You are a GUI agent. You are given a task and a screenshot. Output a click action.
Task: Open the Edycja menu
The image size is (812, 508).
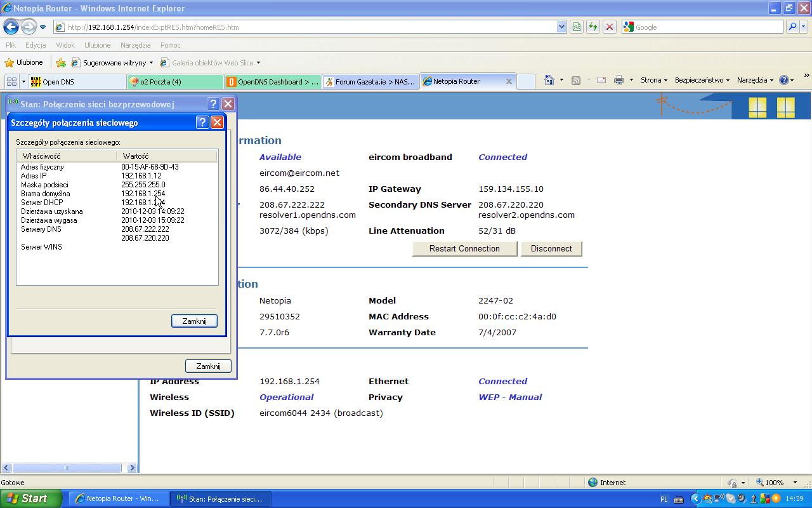pos(36,45)
